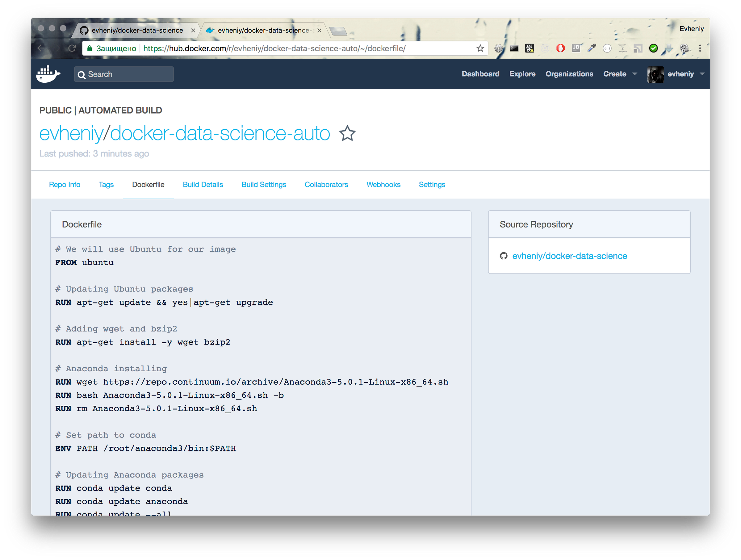Activate the eyedropper color picker extension
The image size is (741, 560).
click(592, 48)
